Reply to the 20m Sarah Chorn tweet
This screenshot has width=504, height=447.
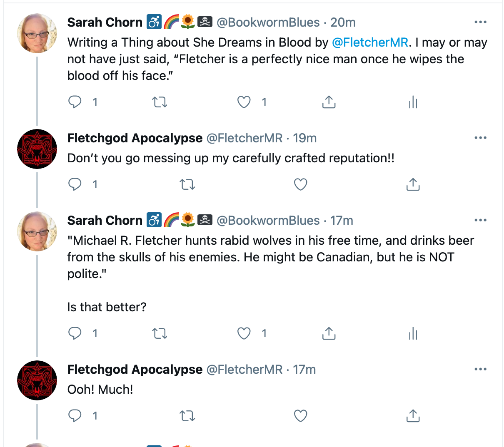[75, 102]
